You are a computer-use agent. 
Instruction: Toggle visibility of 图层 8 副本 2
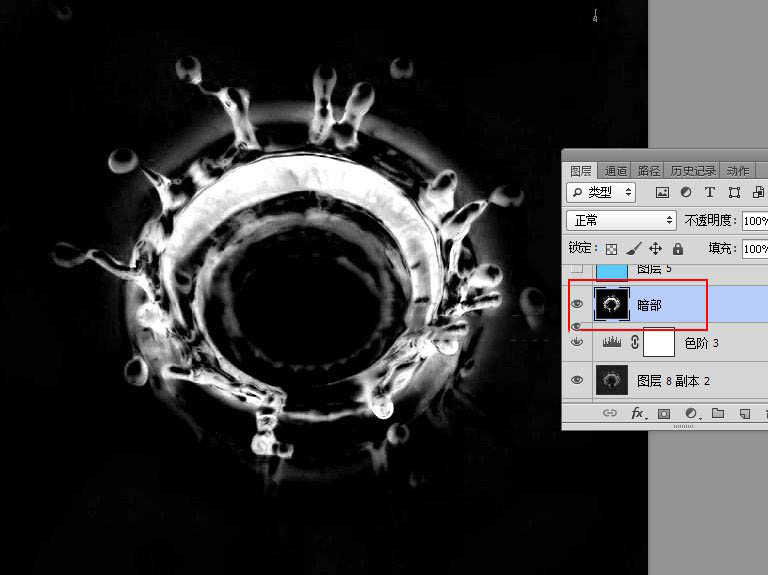click(x=577, y=380)
